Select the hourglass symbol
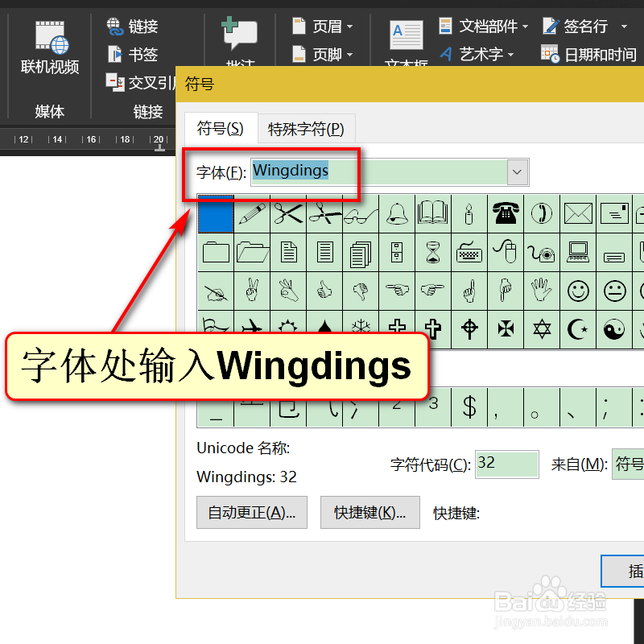This screenshot has width=644, height=644. (433, 251)
